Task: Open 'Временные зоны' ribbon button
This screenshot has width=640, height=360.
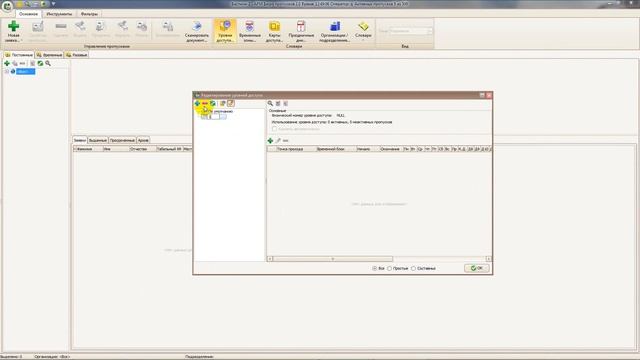Action: pyautogui.click(x=249, y=31)
